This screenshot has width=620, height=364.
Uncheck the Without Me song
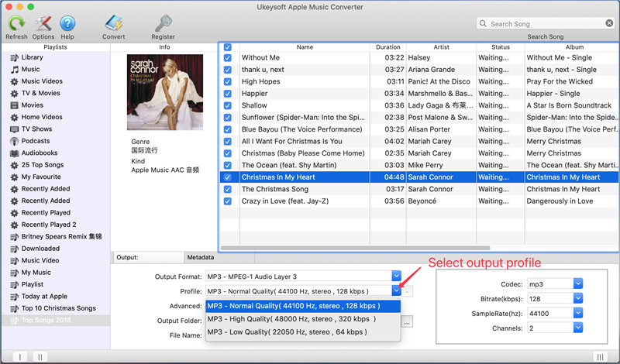coord(227,58)
